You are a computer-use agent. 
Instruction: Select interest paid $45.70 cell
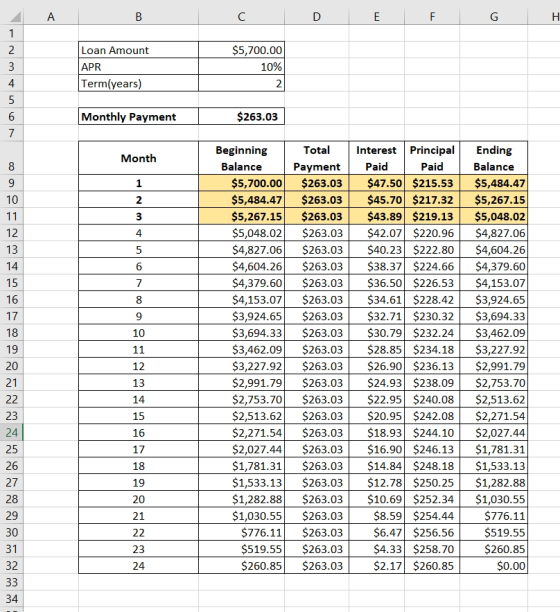tap(377, 200)
